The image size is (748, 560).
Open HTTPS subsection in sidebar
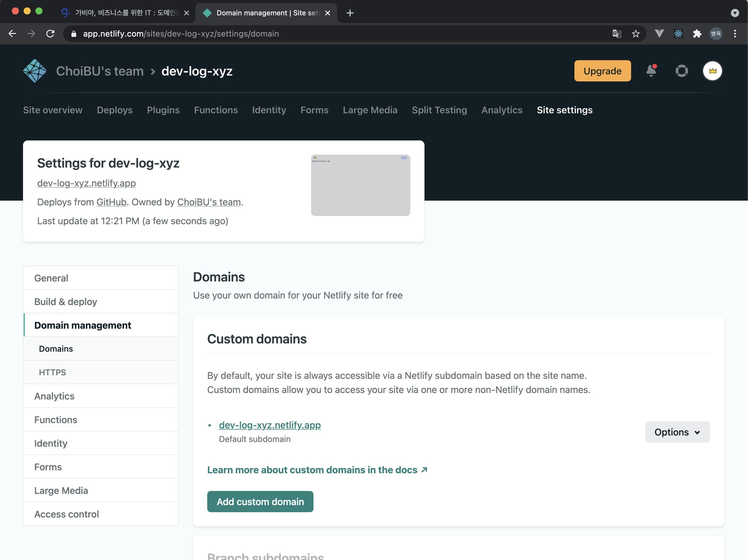click(53, 372)
